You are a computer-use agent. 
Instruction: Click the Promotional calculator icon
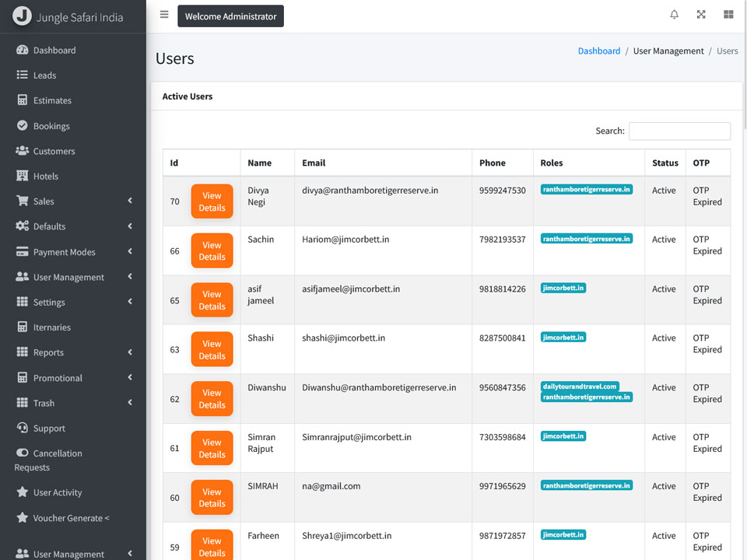(22, 377)
